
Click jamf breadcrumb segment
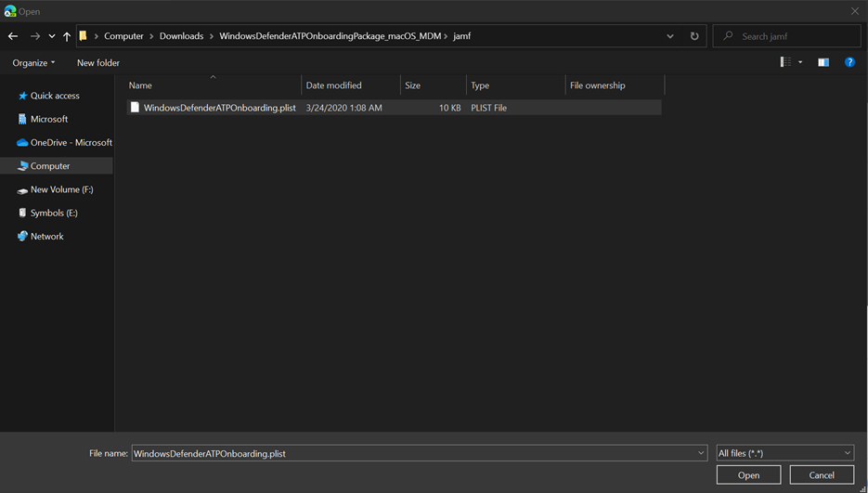coord(462,36)
